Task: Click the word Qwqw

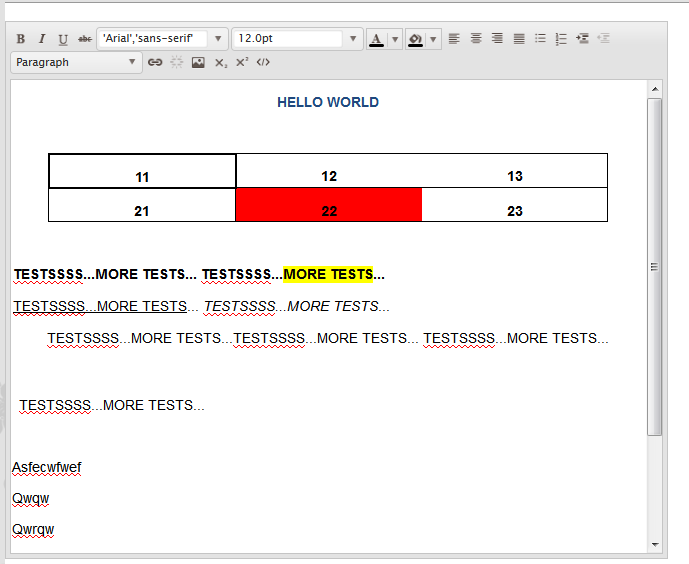Action: pyautogui.click(x=30, y=499)
